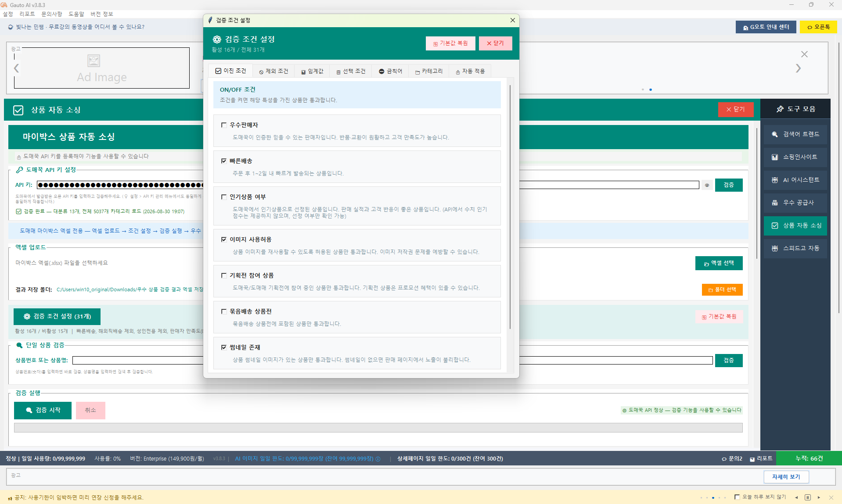Switch to the 이진 조건 tab
842x504 pixels.
coord(230,71)
